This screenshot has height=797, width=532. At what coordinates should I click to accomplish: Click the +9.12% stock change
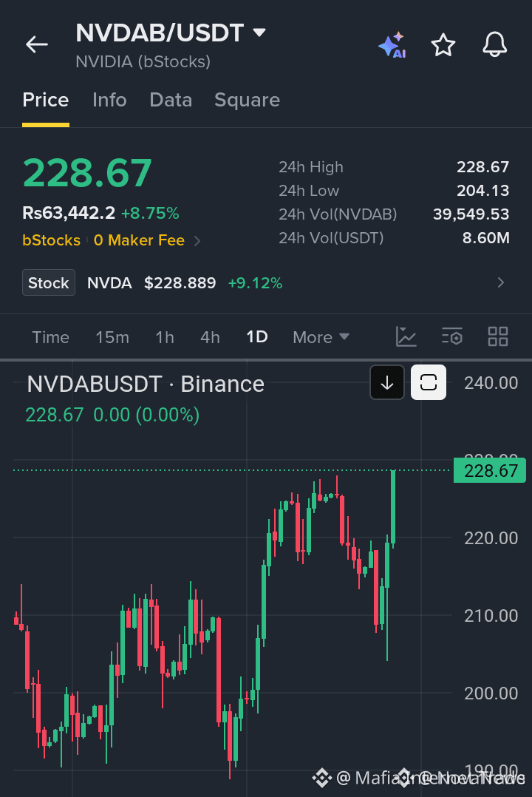coord(255,283)
